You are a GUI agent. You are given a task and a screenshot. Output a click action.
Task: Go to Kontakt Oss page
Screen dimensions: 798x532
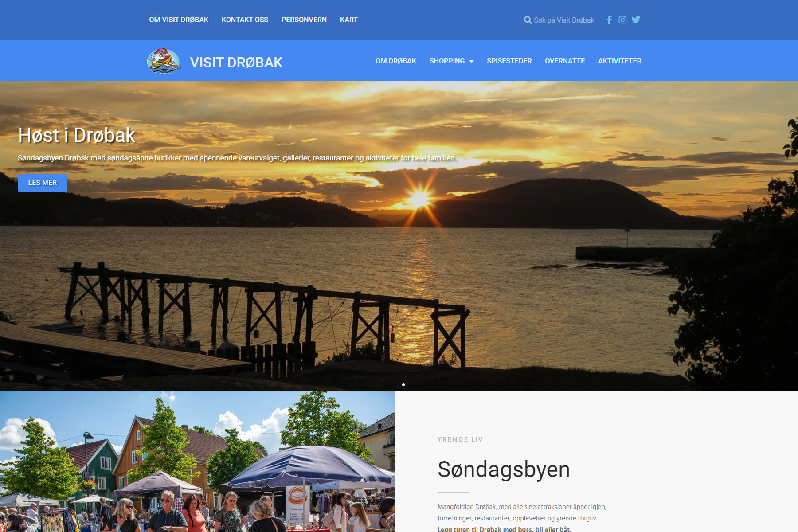tap(245, 20)
